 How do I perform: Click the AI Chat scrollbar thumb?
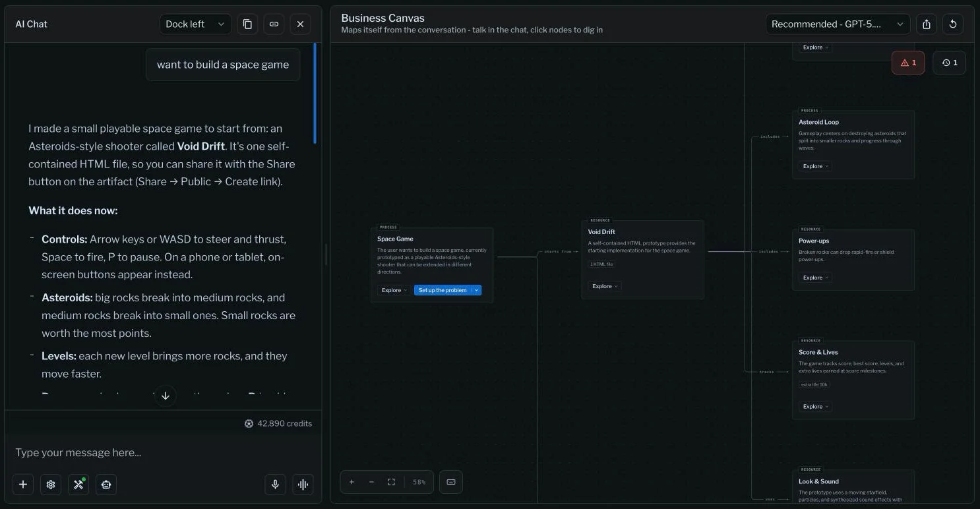pyautogui.click(x=315, y=94)
